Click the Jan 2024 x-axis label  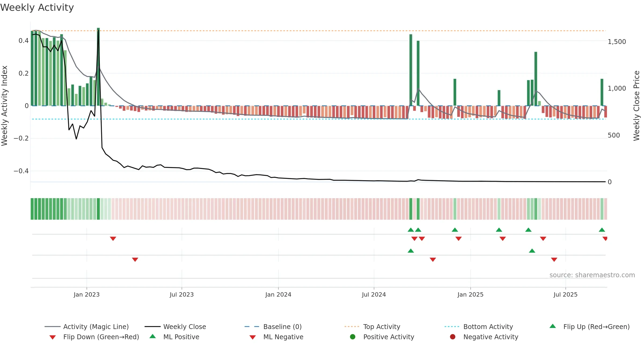pyautogui.click(x=278, y=294)
